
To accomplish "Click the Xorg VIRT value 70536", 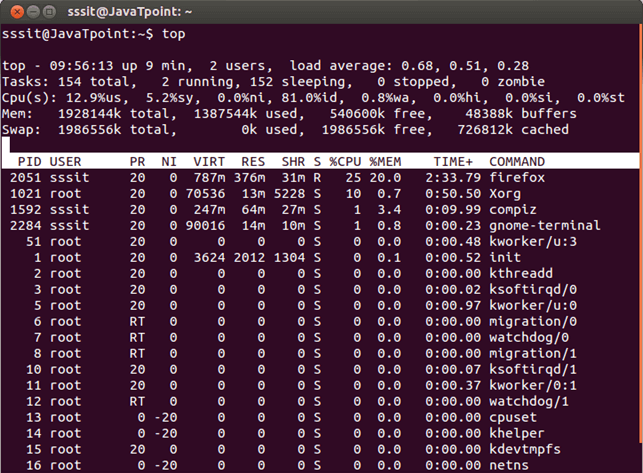I will click(205, 194).
